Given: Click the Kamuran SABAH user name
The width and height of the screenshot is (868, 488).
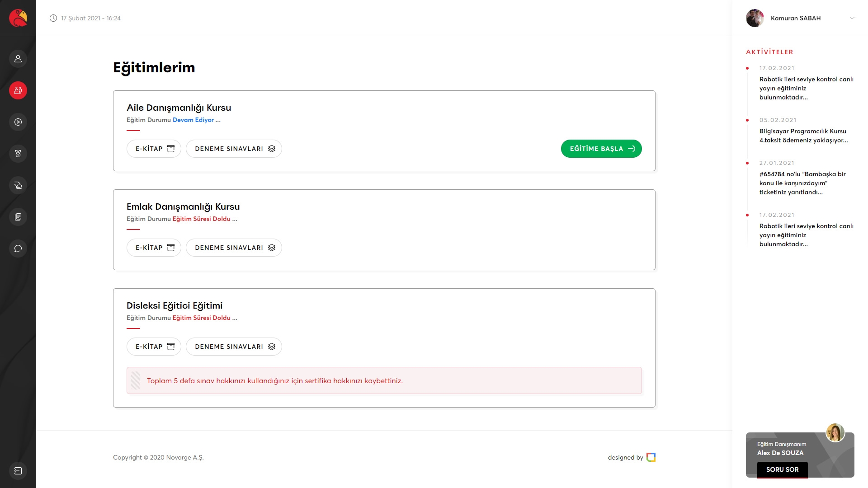Looking at the screenshot, I should coord(796,18).
